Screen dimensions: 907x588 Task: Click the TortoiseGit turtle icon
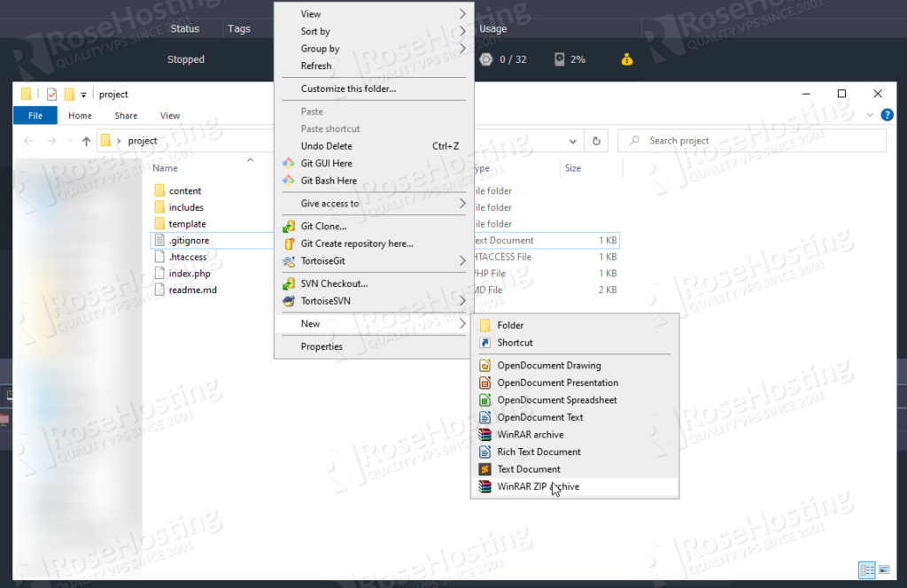pyautogui.click(x=288, y=260)
